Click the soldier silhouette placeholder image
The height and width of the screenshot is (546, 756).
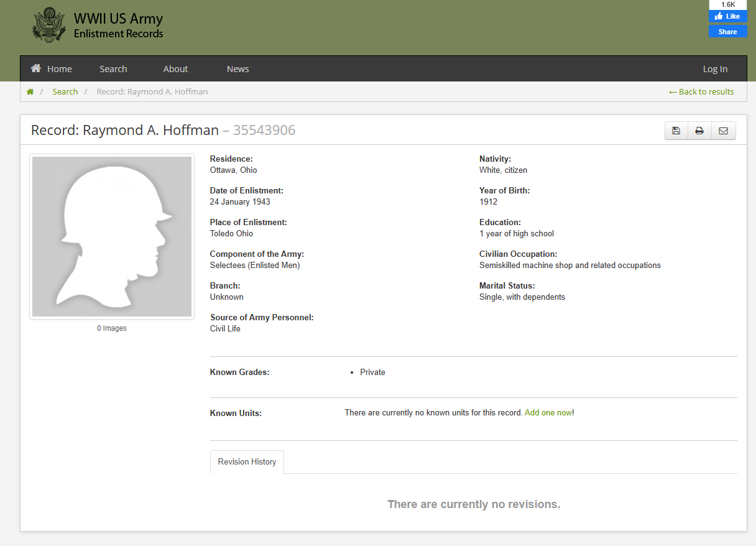click(x=112, y=236)
